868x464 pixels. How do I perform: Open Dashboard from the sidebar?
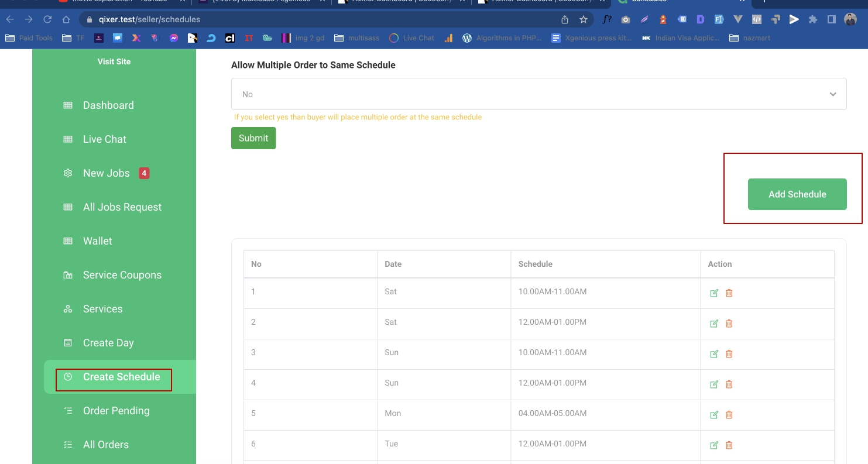point(108,105)
